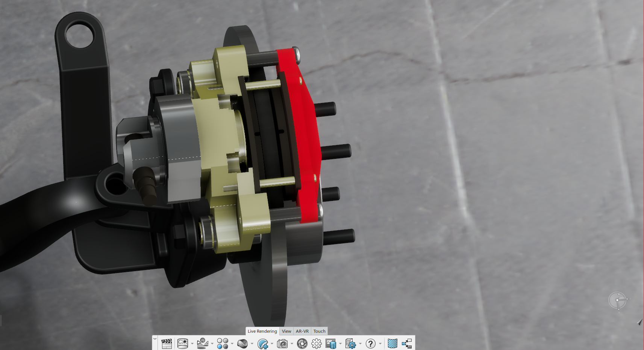Screen dimensions: 644x350
Task: Click the apply sticker icon
Action: (263, 344)
